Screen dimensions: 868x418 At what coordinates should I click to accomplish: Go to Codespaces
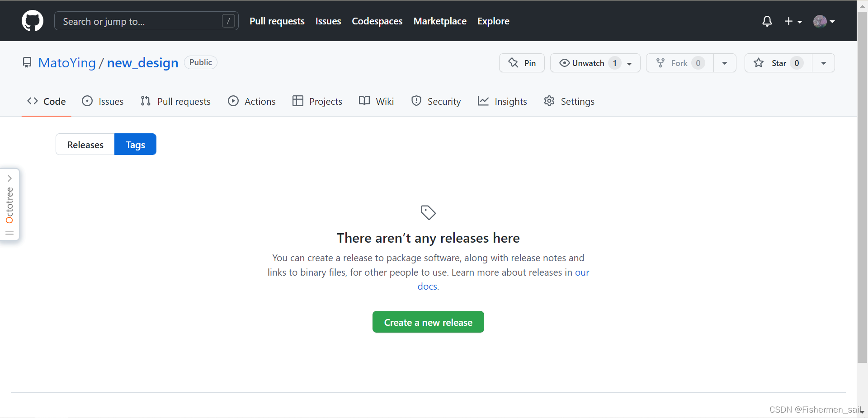tap(377, 21)
